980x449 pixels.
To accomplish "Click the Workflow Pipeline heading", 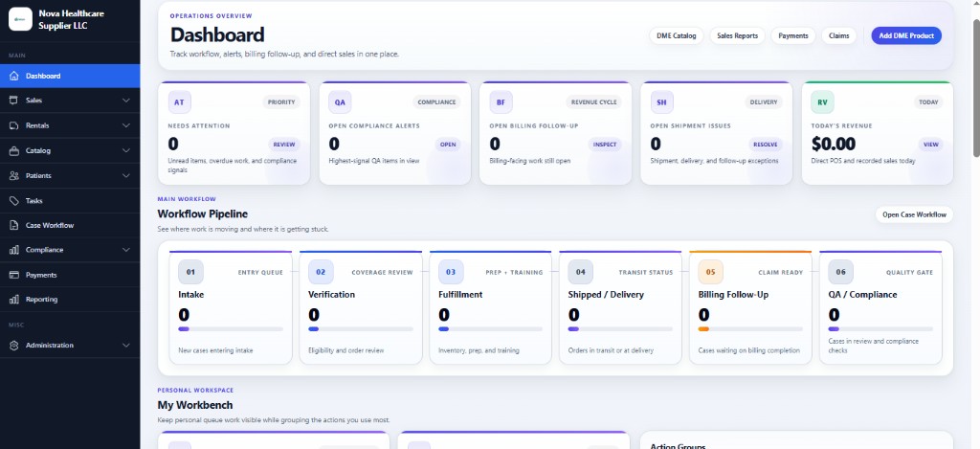I will [x=203, y=213].
